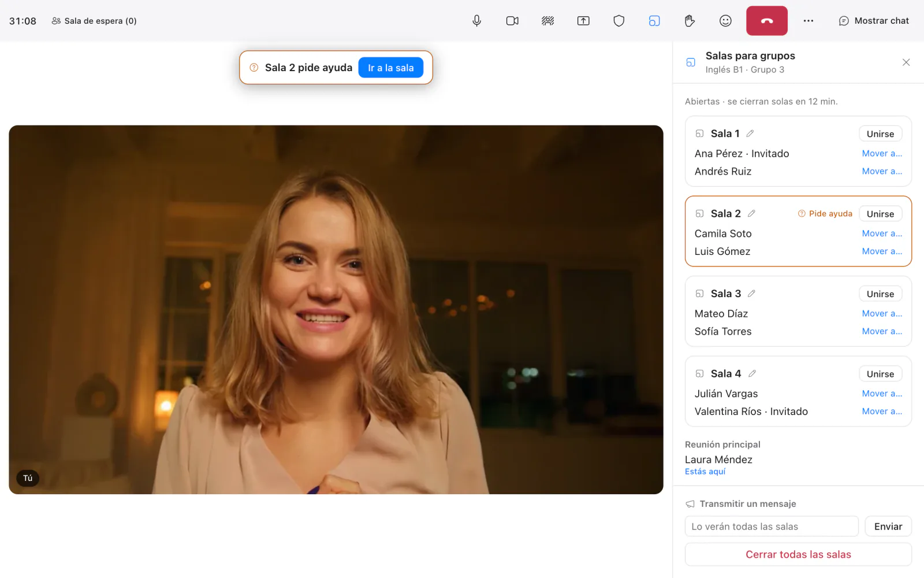This screenshot has width=924, height=578.
Task: Hang up the call
Action: [x=767, y=21]
